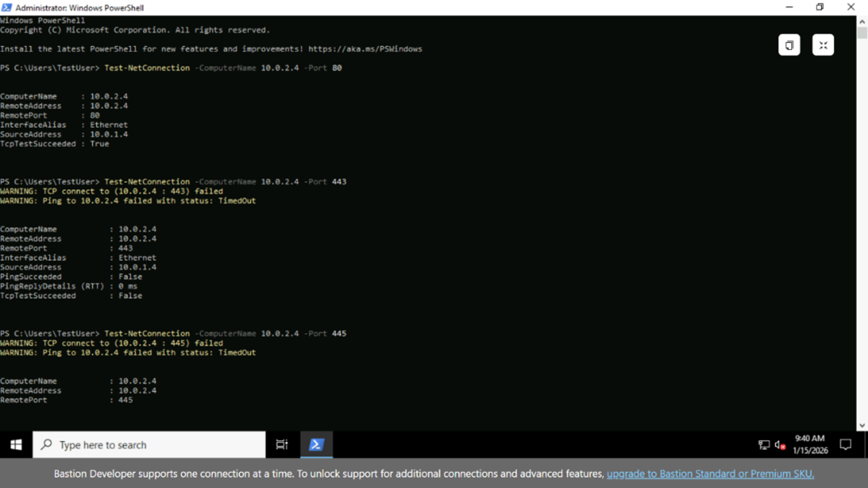Image resolution: width=868 pixels, height=488 pixels.
Task: Open network status in the system tray
Action: [763, 445]
